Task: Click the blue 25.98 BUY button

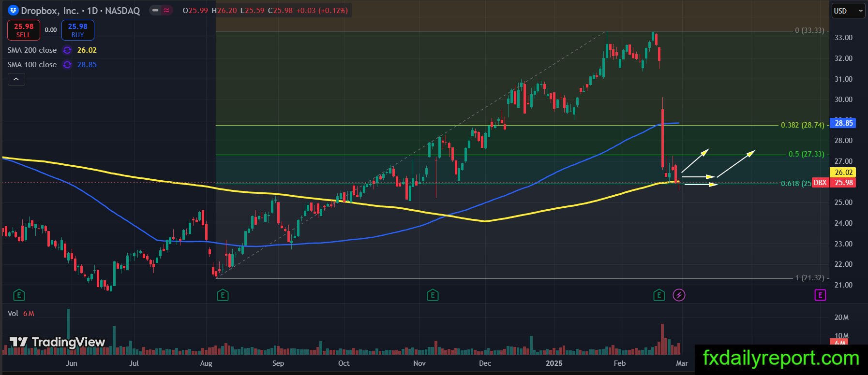Action: click(77, 30)
